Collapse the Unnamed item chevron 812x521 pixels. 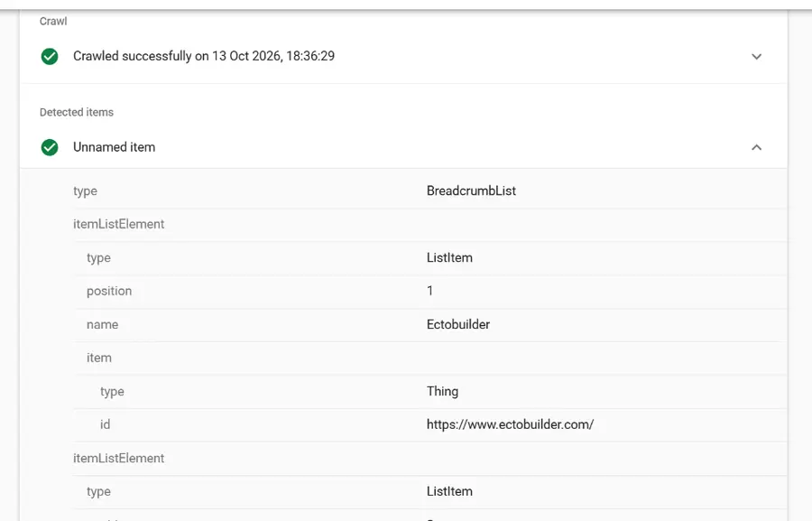pos(756,148)
